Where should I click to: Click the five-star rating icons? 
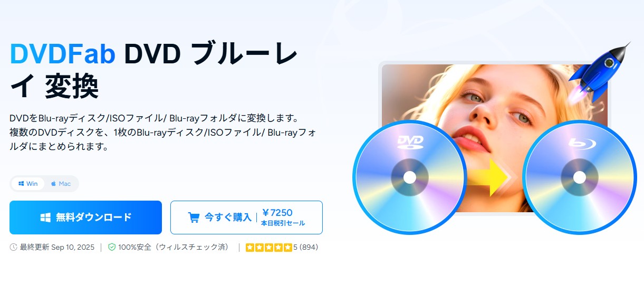point(268,247)
